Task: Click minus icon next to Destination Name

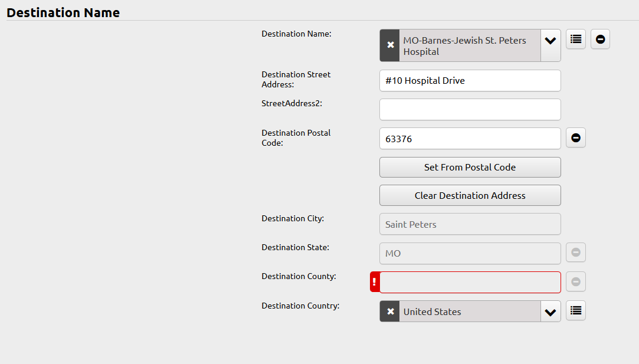Action: (x=600, y=39)
